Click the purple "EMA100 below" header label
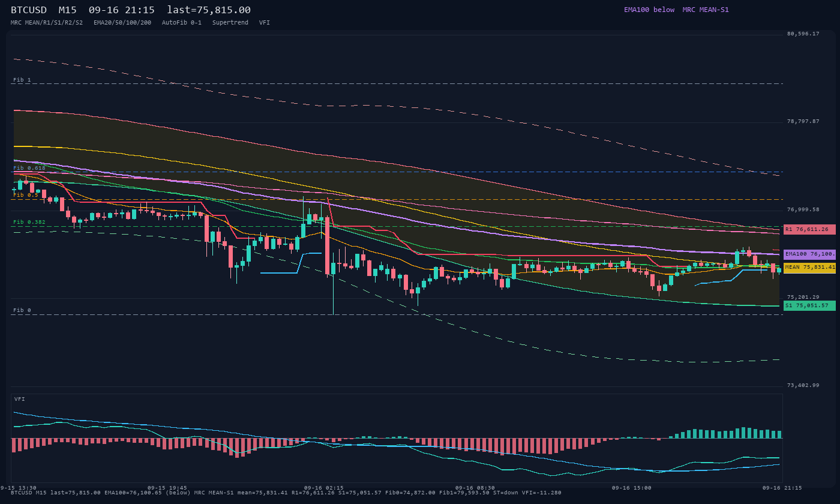Image resolution: width=840 pixels, height=504 pixels. click(649, 10)
